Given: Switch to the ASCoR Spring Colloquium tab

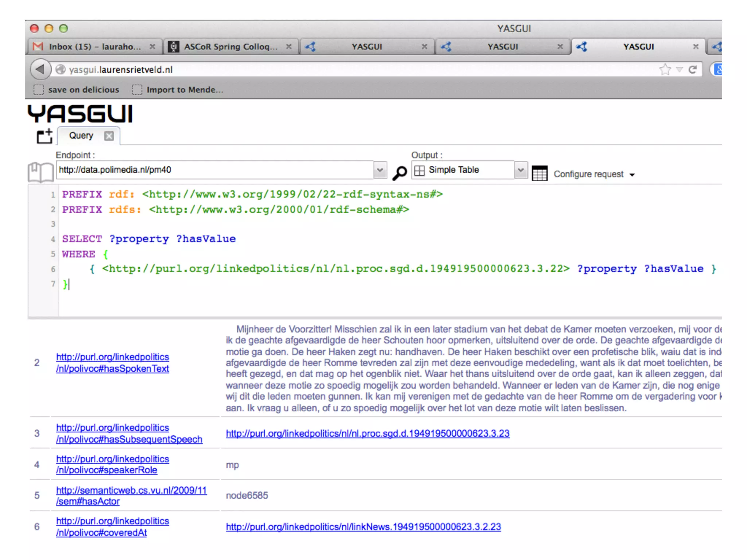Looking at the screenshot, I should coord(230,47).
